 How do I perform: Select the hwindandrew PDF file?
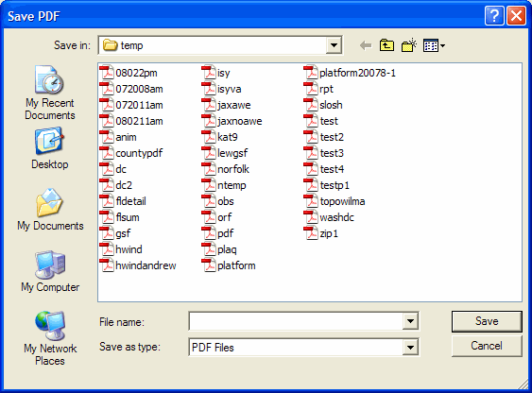[138, 265]
